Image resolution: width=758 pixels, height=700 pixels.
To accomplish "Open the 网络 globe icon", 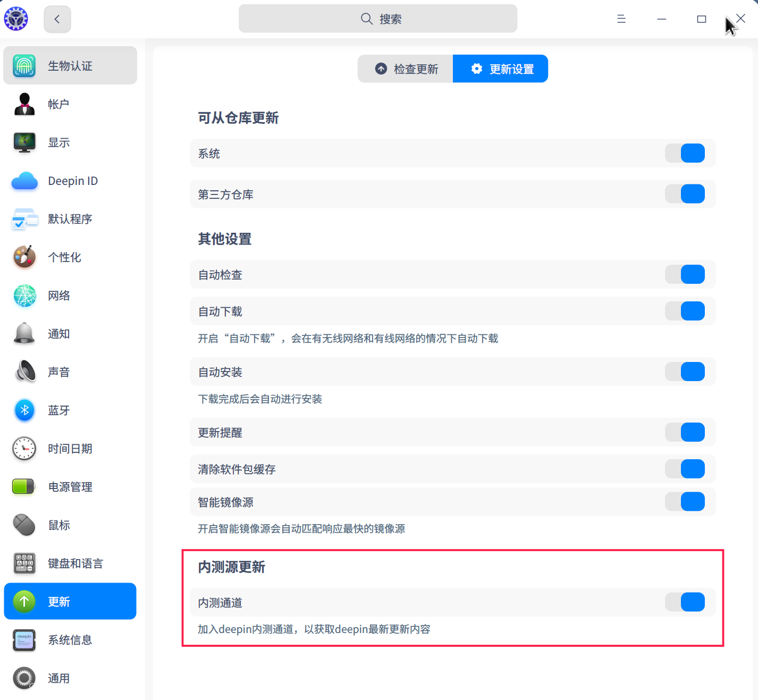I will [x=24, y=296].
